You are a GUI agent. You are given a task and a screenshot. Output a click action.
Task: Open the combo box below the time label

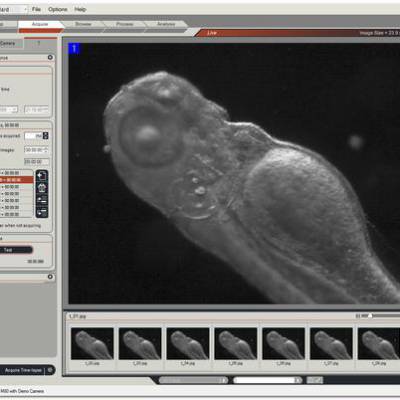(x=9, y=109)
